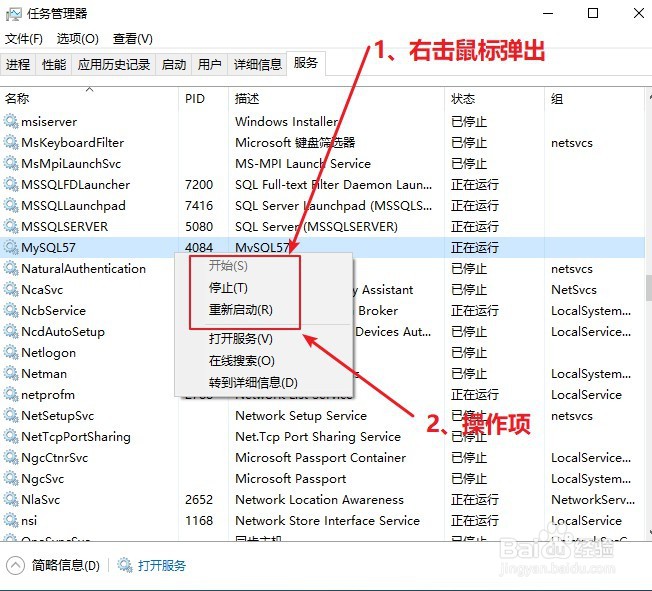Click the MsKeyboardFilter service gear icon
Screen dimensions: 652x591
(11, 142)
